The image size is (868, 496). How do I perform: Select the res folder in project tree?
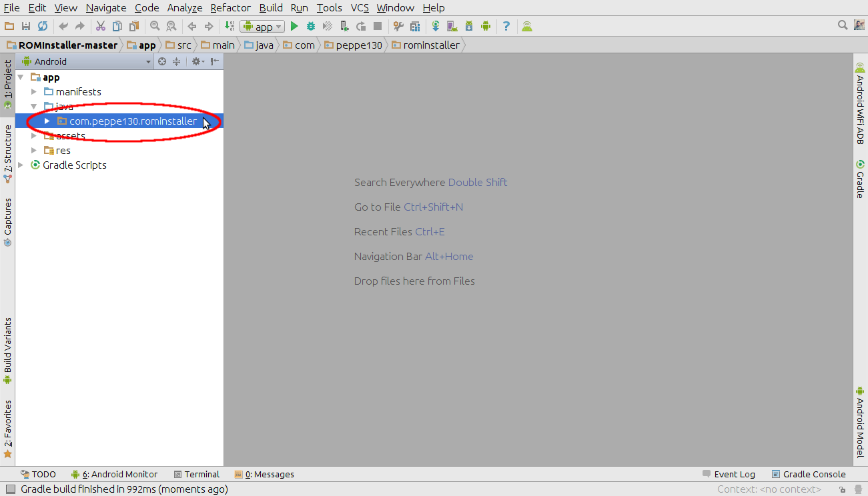point(63,151)
